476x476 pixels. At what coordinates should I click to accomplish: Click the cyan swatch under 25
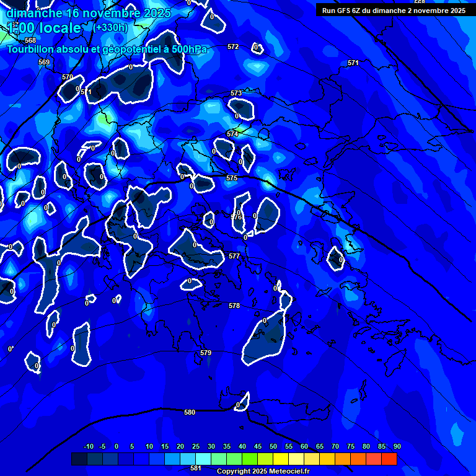pyautogui.click(x=203, y=459)
